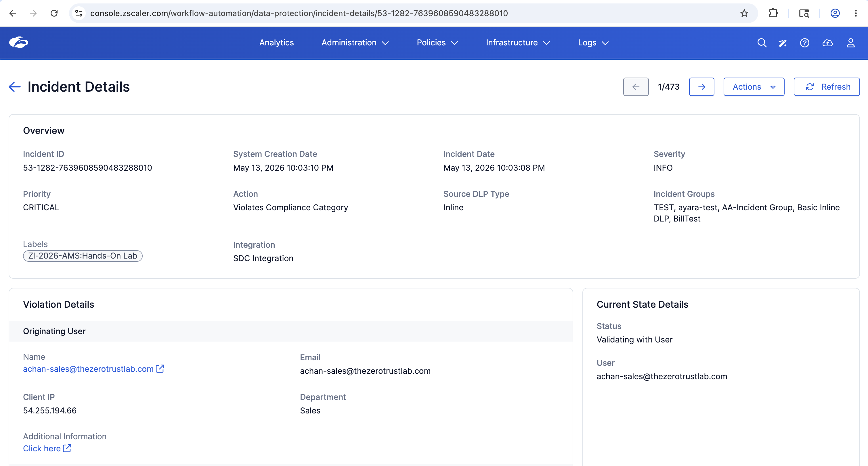Click the Current State Details heading

click(643, 304)
